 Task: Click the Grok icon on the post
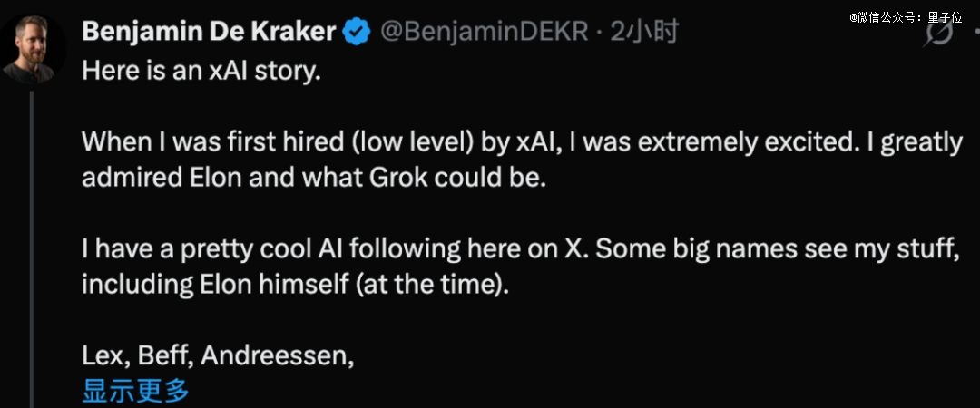point(940,34)
